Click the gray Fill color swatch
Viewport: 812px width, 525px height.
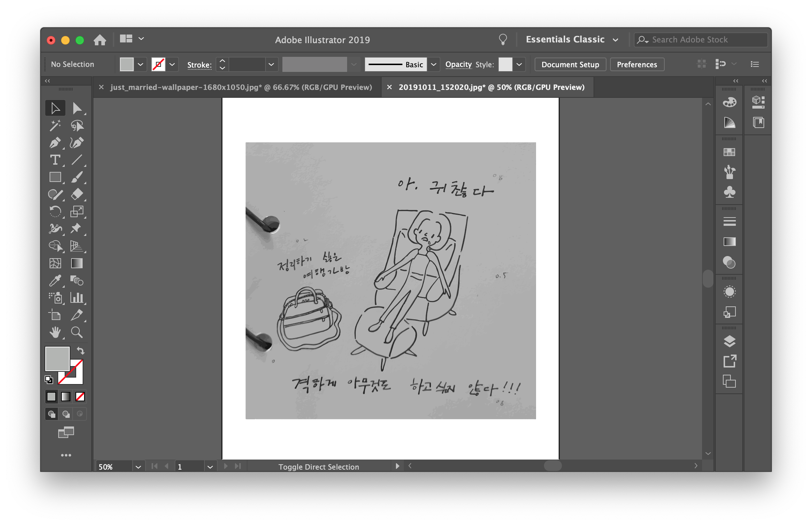(57, 359)
